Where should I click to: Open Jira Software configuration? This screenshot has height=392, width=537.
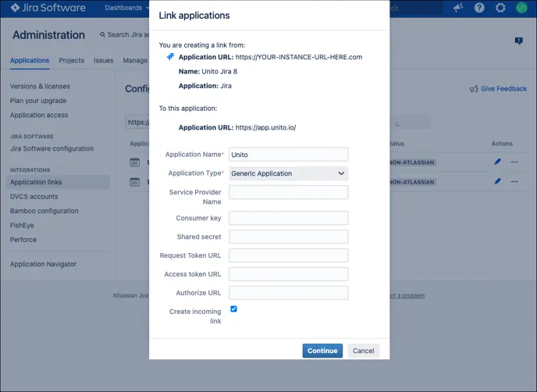click(x=52, y=148)
